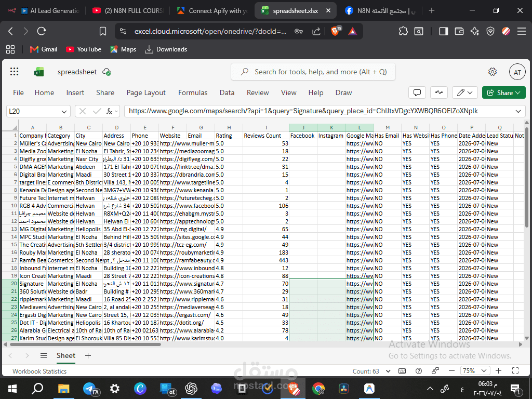Open the Leo AI assistant icon
This screenshot has height=399, width=532.
(x=475, y=31)
